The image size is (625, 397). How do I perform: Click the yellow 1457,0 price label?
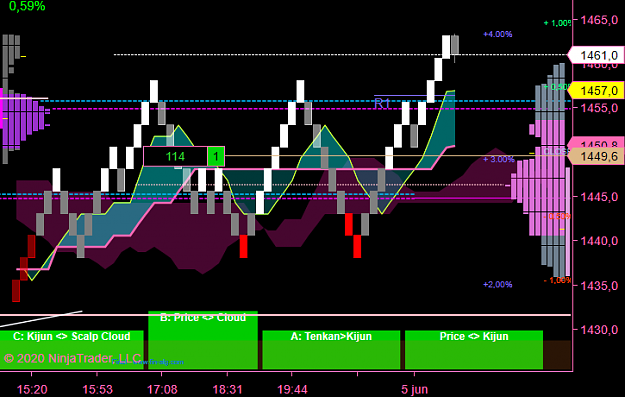click(x=596, y=90)
